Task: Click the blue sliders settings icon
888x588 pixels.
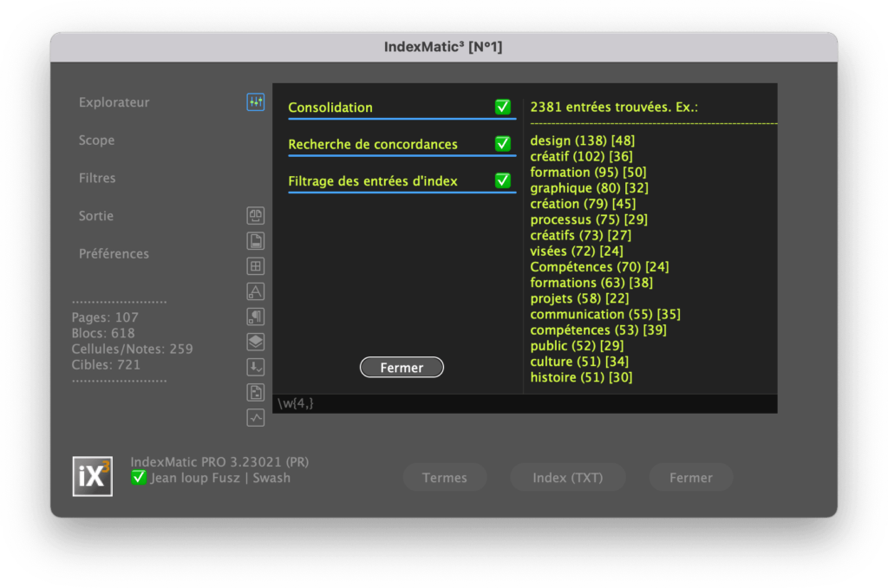Action: point(256,102)
